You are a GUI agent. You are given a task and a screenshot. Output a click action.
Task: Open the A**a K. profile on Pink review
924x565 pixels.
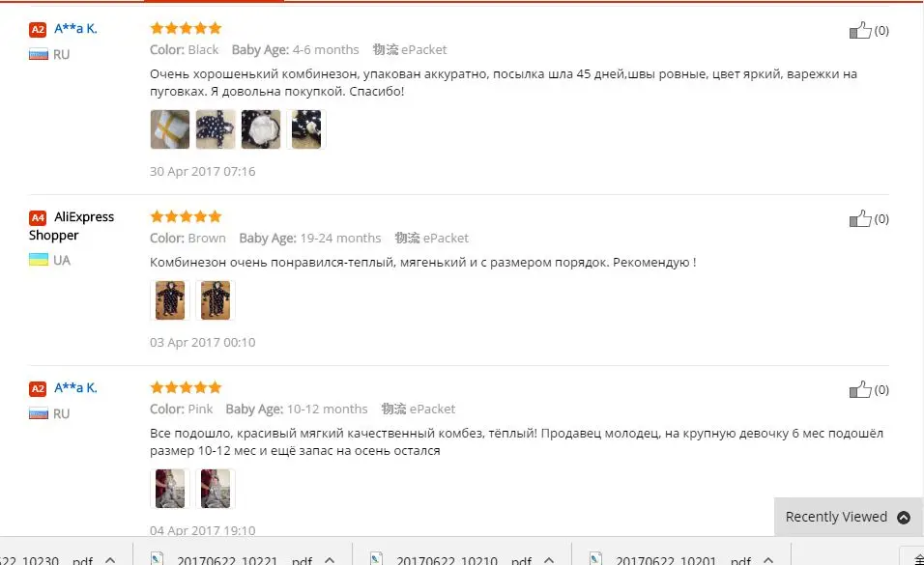(75, 387)
